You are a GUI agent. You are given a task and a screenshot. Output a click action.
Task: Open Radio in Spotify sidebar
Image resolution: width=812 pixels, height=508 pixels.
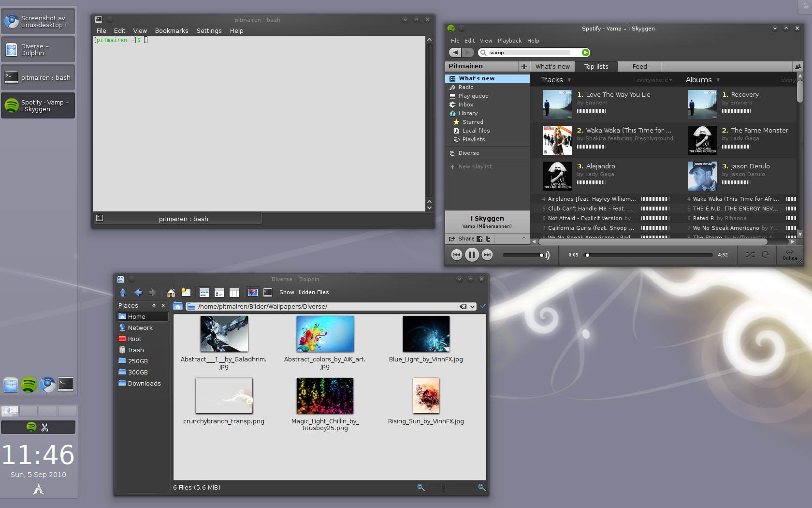[487, 87]
